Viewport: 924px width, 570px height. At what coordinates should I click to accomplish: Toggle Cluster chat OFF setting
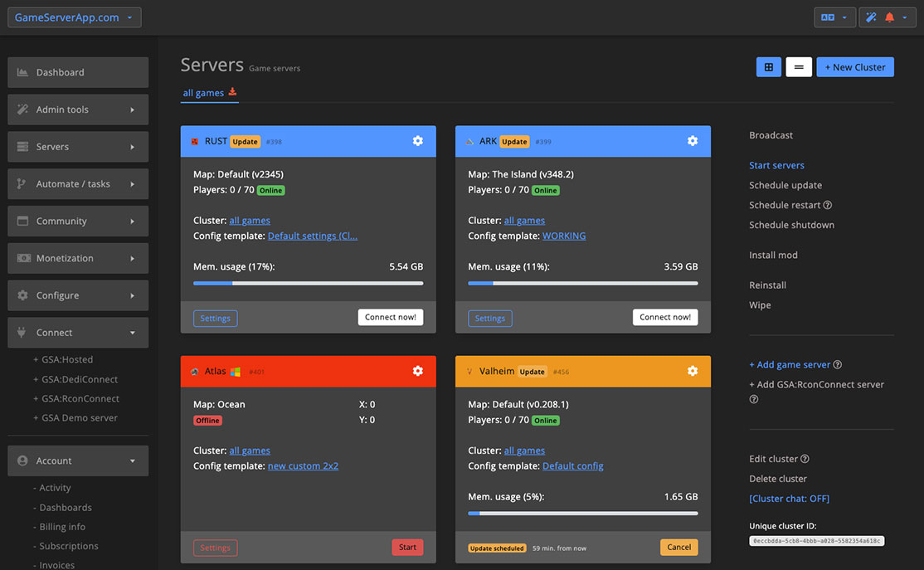coord(789,499)
